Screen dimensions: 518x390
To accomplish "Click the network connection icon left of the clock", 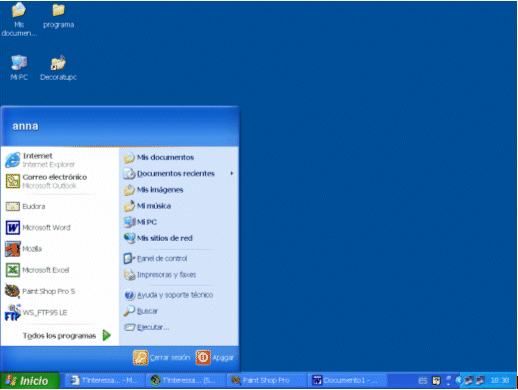I will pos(480,380).
